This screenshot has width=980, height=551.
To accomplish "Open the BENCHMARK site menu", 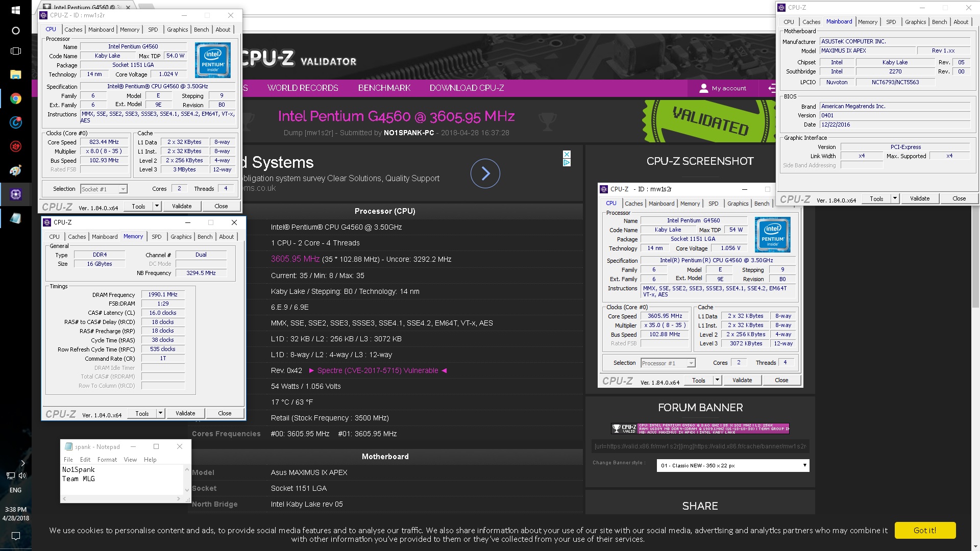I will tap(384, 88).
